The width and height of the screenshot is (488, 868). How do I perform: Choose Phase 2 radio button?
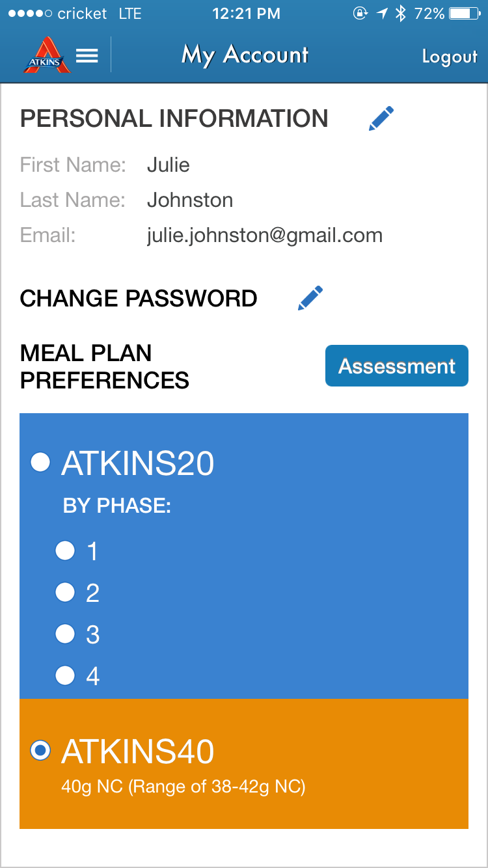(65, 592)
